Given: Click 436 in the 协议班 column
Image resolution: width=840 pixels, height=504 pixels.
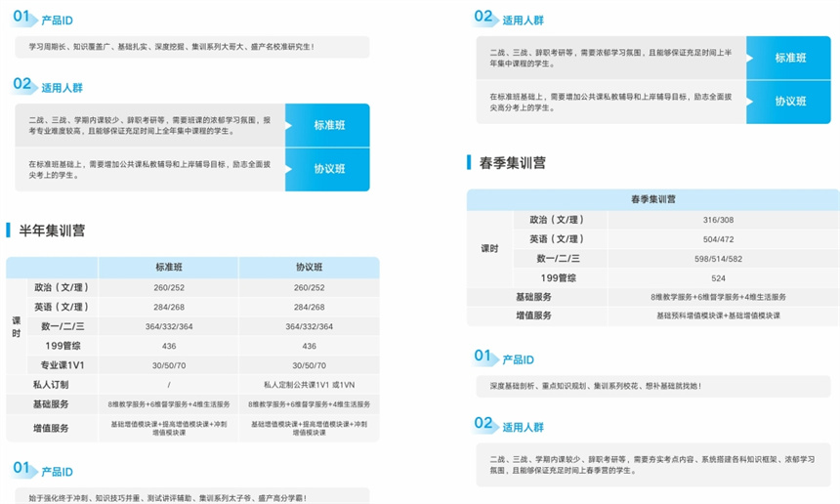Looking at the screenshot, I should [x=309, y=346].
